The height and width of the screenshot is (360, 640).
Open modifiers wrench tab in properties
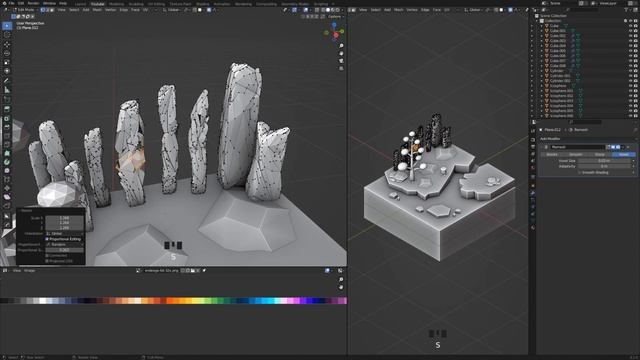[533, 193]
